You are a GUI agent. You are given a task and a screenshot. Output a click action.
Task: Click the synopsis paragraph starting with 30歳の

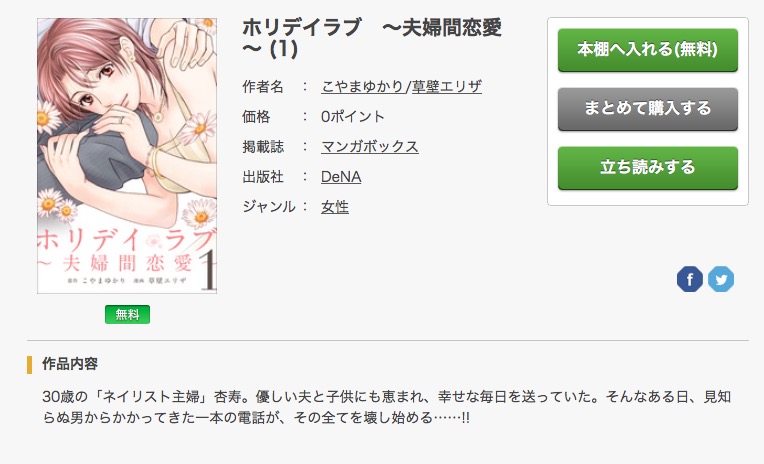click(x=386, y=407)
